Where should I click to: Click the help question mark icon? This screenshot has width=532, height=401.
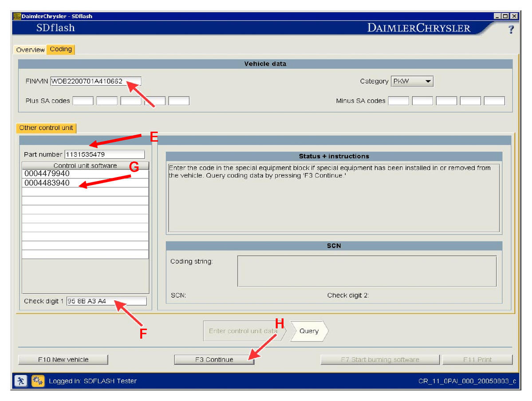[x=511, y=29]
